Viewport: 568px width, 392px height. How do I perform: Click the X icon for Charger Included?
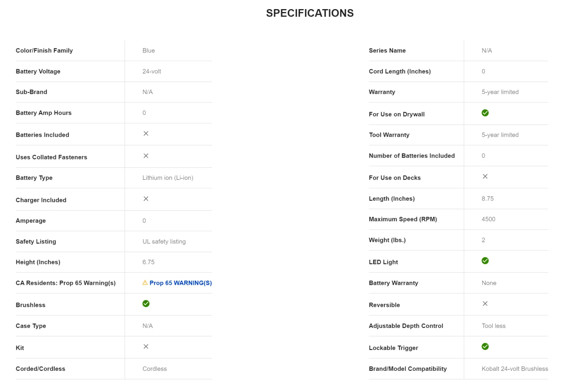tap(146, 199)
